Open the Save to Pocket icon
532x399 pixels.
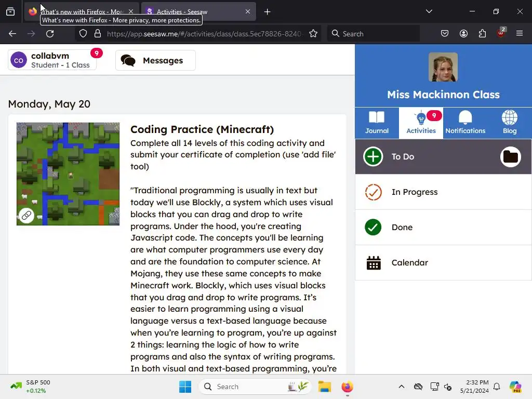[445, 34]
